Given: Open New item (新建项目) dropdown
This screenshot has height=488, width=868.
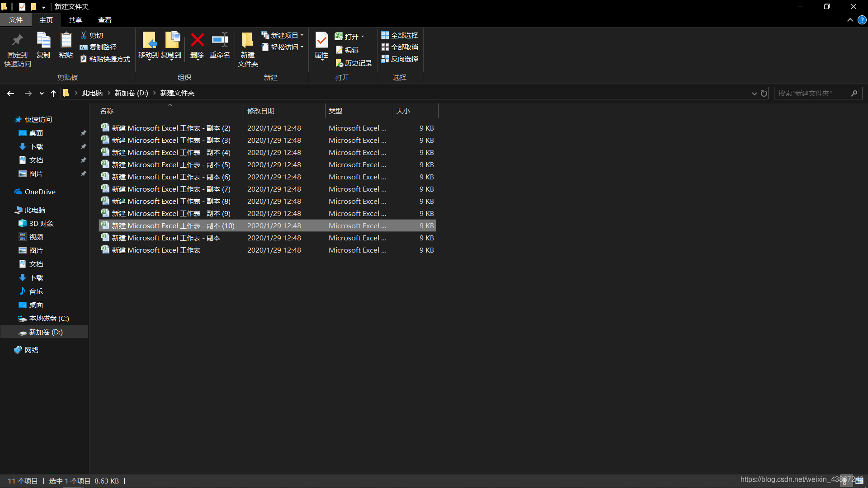Looking at the screenshot, I should (x=283, y=35).
